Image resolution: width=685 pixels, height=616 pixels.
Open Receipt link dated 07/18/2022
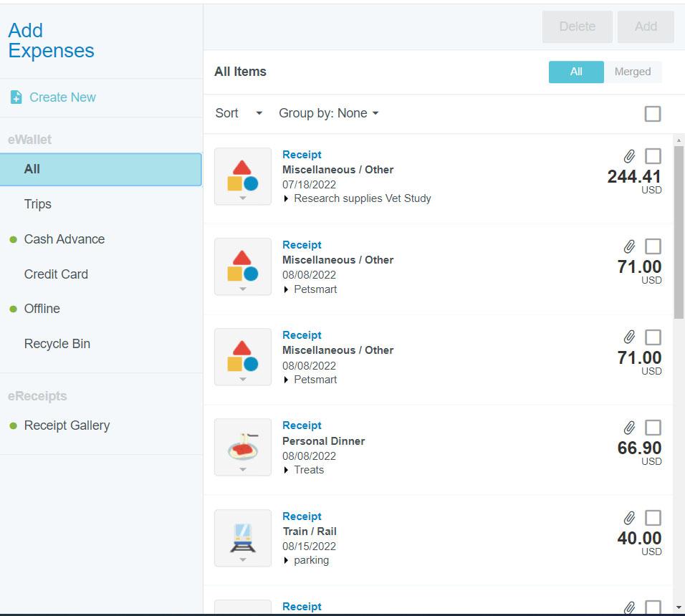click(x=302, y=155)
